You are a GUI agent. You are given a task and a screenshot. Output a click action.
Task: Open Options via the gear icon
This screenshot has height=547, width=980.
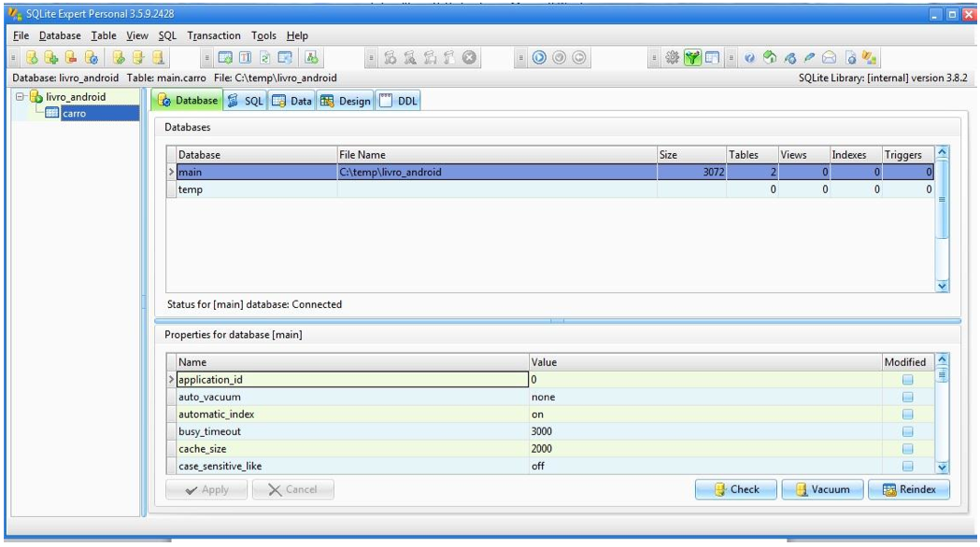coord(672,58)
